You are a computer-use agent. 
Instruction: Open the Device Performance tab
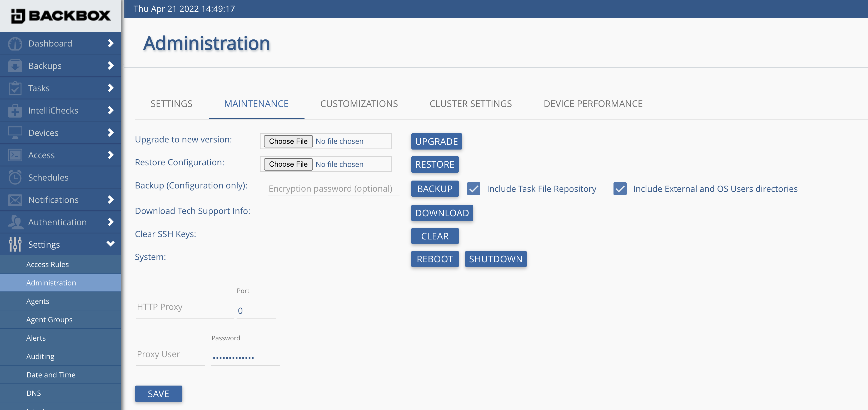593,104
